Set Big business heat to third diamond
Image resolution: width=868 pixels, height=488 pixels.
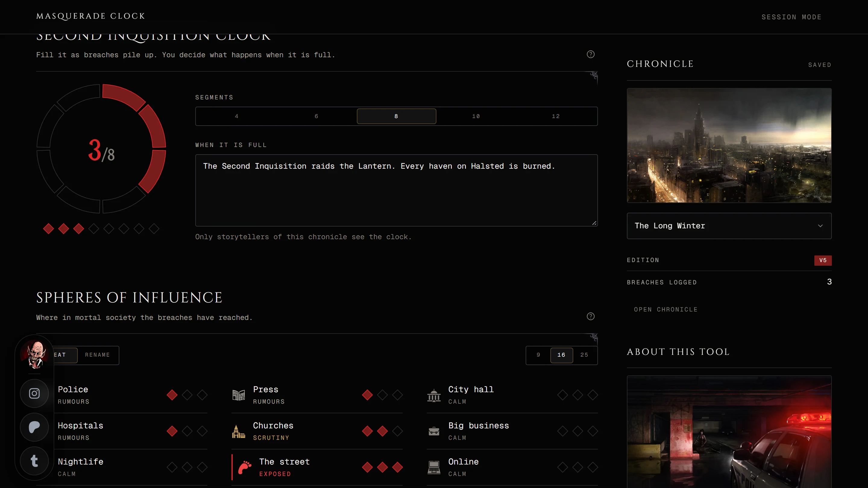(x=593, y=431)
